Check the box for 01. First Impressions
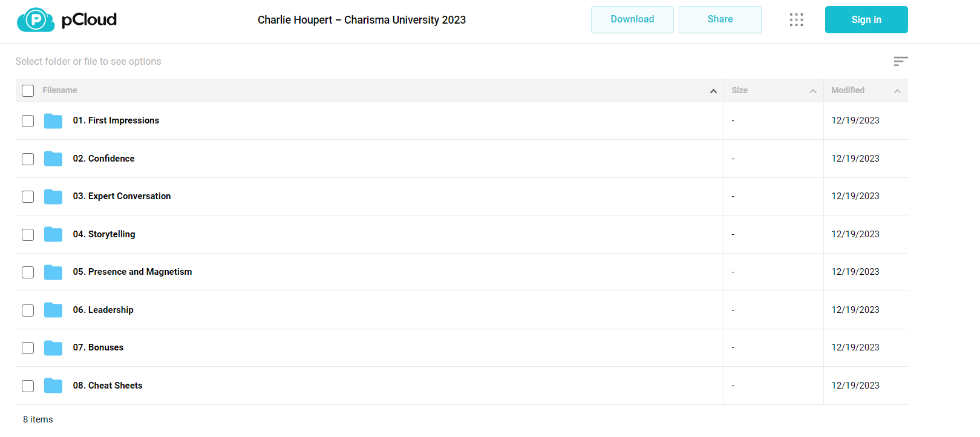 [x=28, y=121]
